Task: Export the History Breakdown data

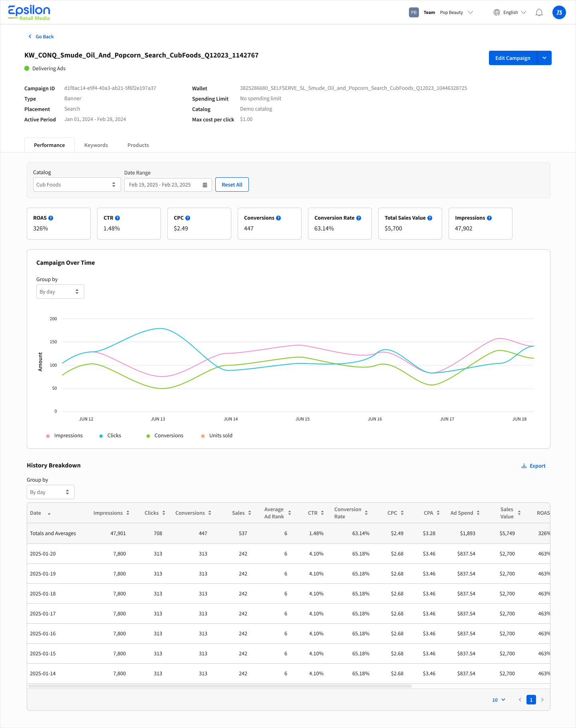Action: coord(533,466)
